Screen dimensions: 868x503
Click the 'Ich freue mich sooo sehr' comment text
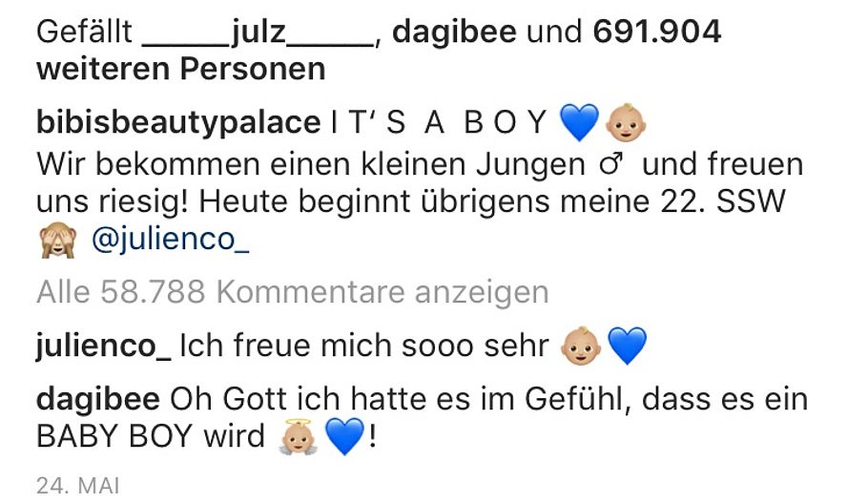point(363,345)
